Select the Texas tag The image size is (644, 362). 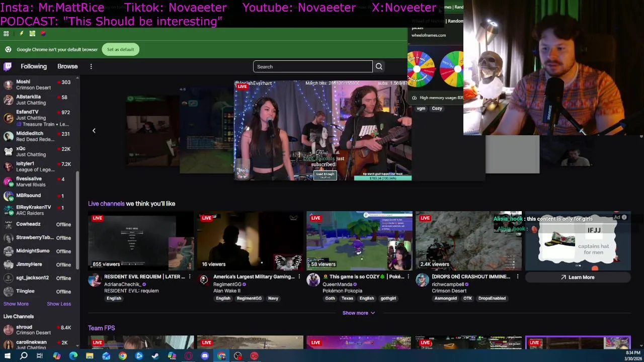(x=347, y=298)
